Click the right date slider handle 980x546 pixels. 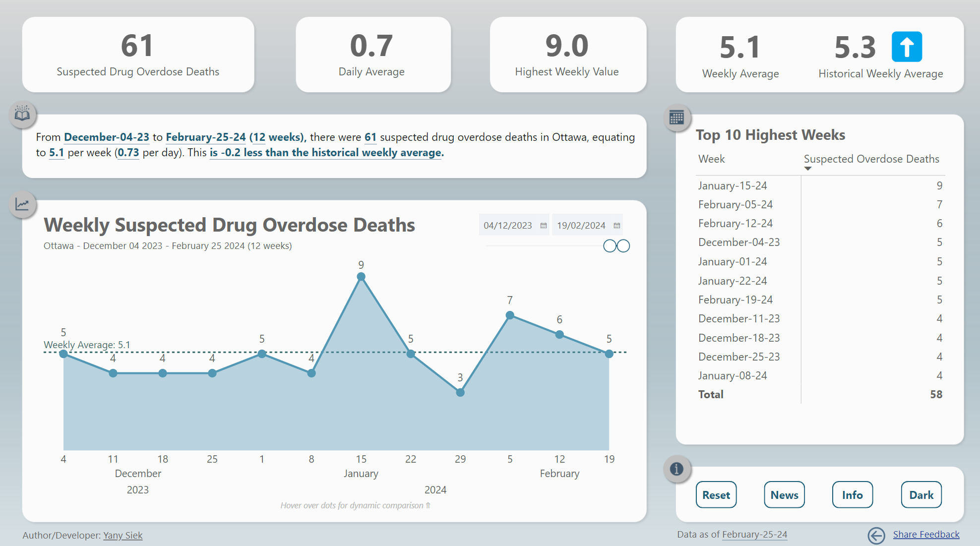623,246
